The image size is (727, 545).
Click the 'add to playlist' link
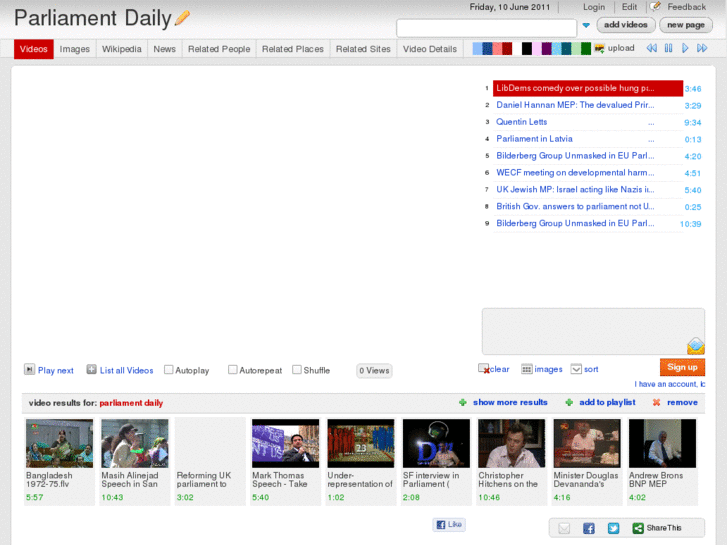607,402
